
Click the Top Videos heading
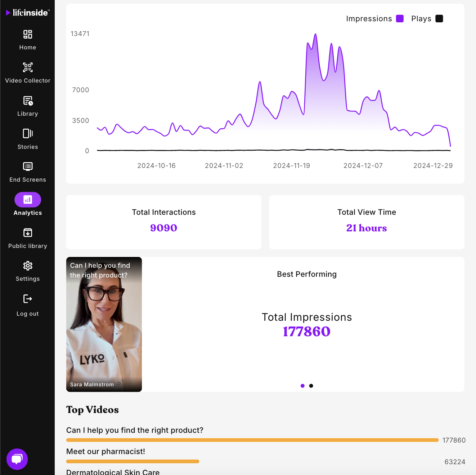pyautogui.click(x=93, y=410)
